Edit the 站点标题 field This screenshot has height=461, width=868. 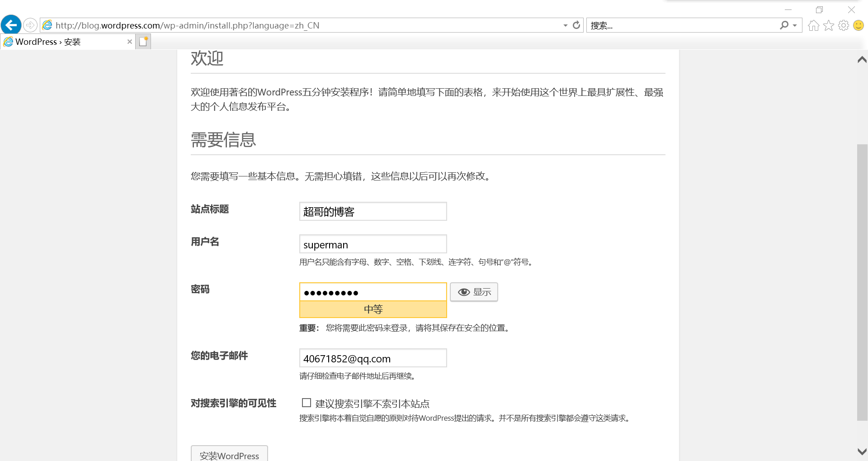[373, 211]
